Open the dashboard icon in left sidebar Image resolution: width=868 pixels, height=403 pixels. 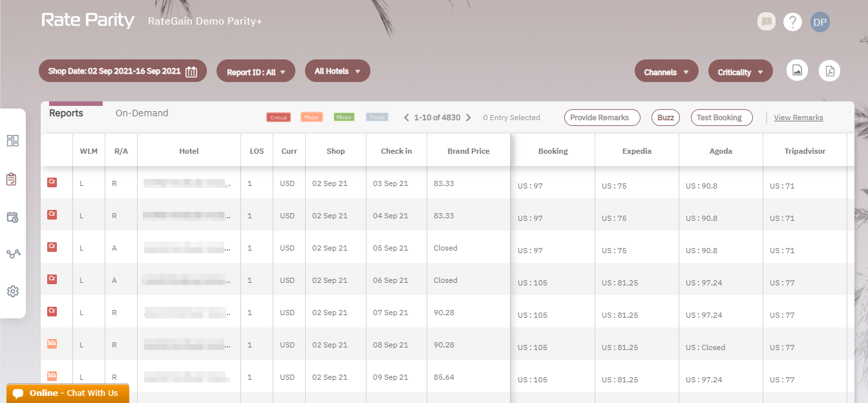tap(13, 141)
